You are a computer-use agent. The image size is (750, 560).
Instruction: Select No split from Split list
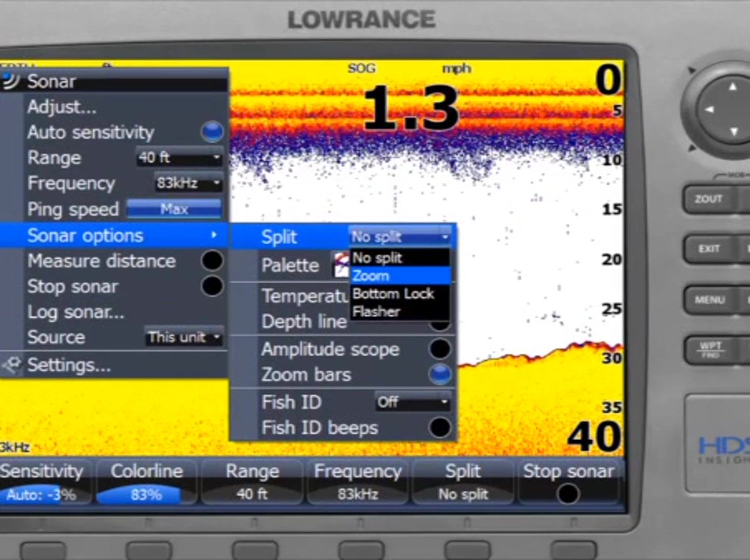click(x=400, y=258)
